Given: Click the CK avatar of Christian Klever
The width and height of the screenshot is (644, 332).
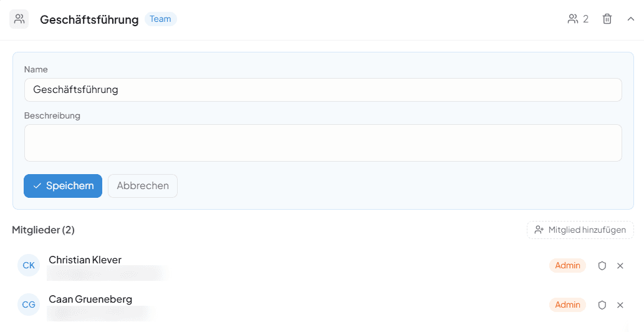Looking at the screenshot, I should tap(29, 265).
